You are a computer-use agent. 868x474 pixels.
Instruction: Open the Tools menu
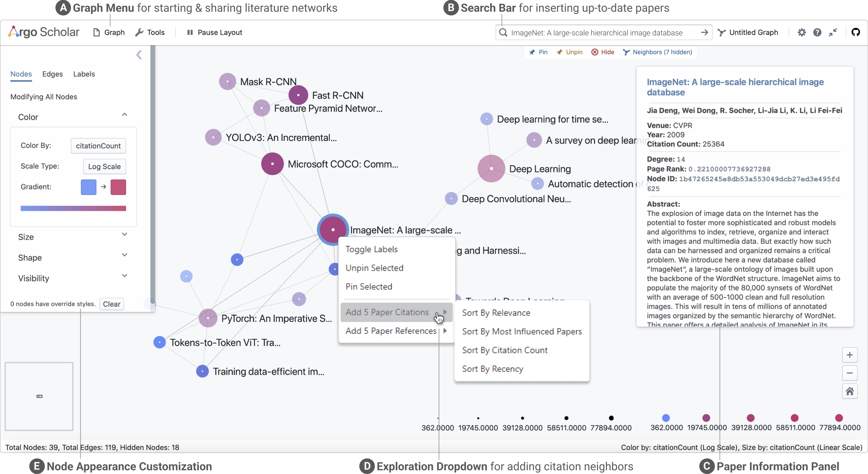[x=150, y=32]
